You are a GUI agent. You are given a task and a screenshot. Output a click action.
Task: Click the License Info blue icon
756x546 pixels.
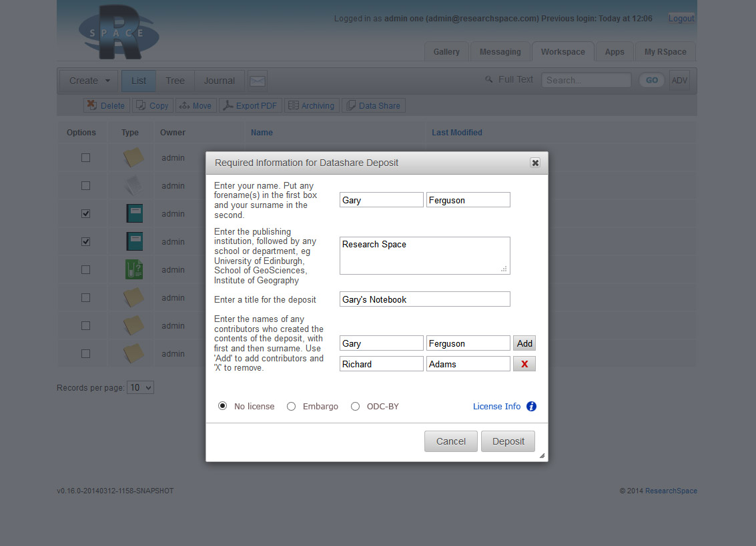(531, 406)
